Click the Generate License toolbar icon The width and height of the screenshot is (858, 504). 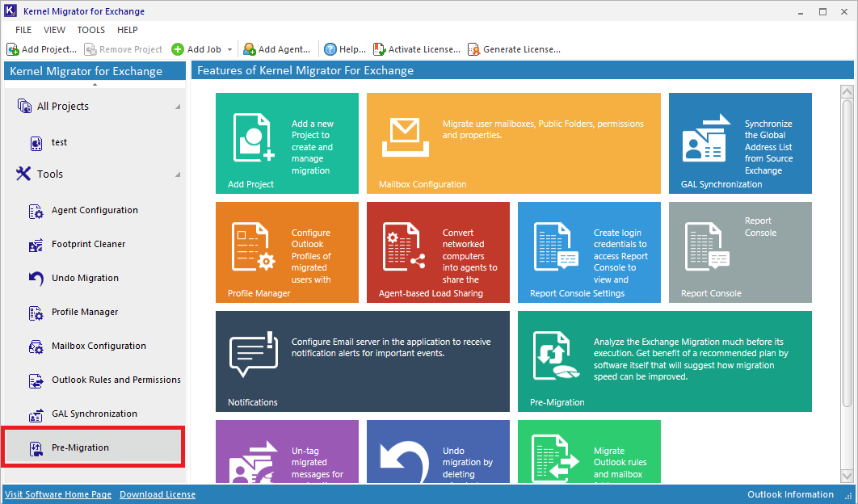pos(473,49)
